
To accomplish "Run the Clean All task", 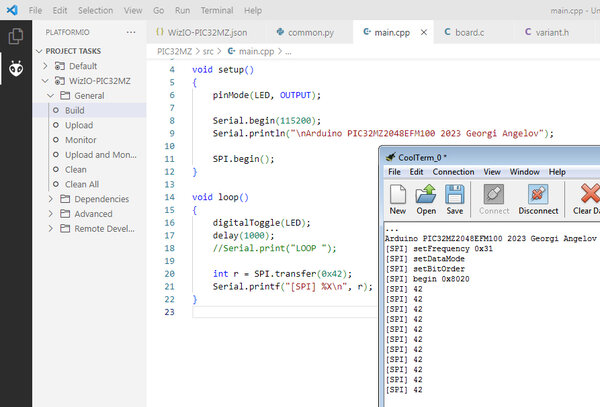I will [x=82, y=184].
